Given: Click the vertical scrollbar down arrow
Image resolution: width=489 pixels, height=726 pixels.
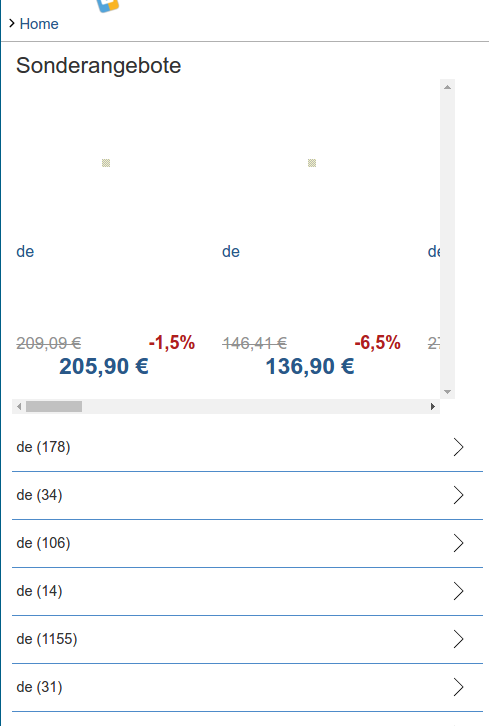Looking at the screenshot, I should click(447, 392).
